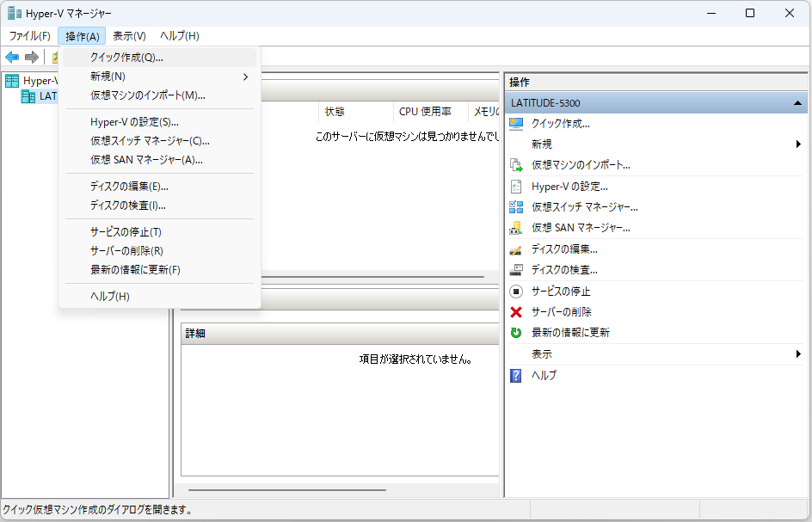Expand the 新規 submenu arrow in the actions pane
Viewport: 812px width, 522px height.
click(798, 144)
